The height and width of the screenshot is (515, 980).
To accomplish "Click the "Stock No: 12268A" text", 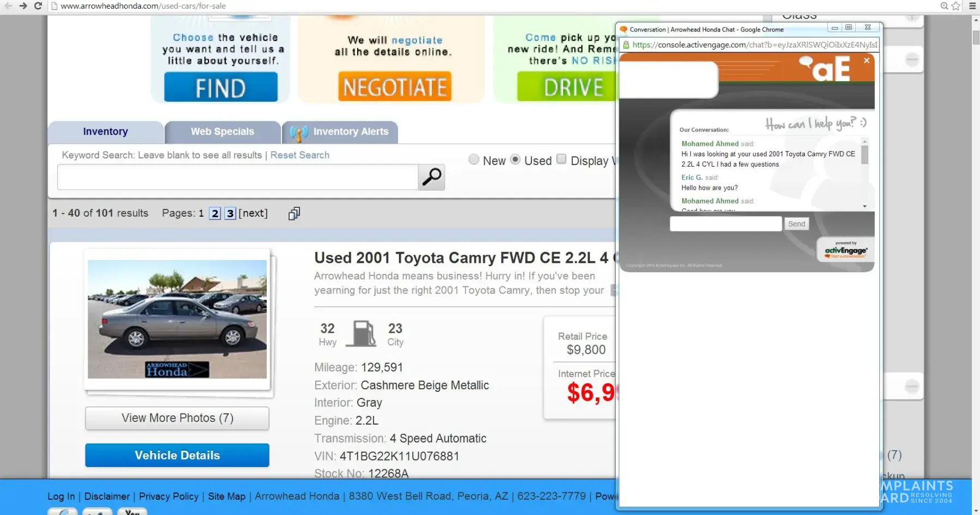I will [x=361, y=473].
